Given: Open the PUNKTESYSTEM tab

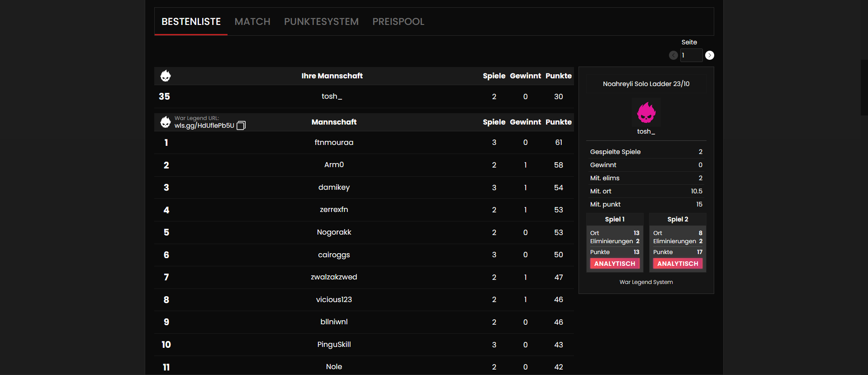Looking at the screenshot, I should (321, 22).
